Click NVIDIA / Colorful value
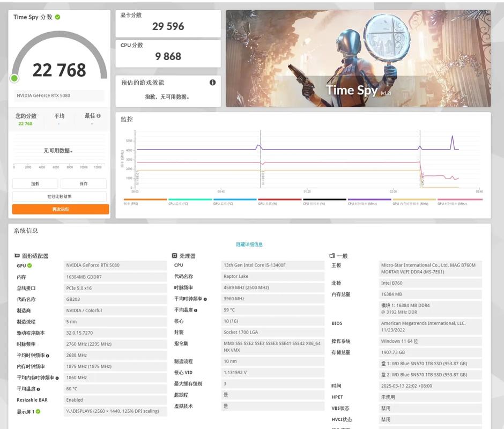504x429 pixels. click(115, 310)
